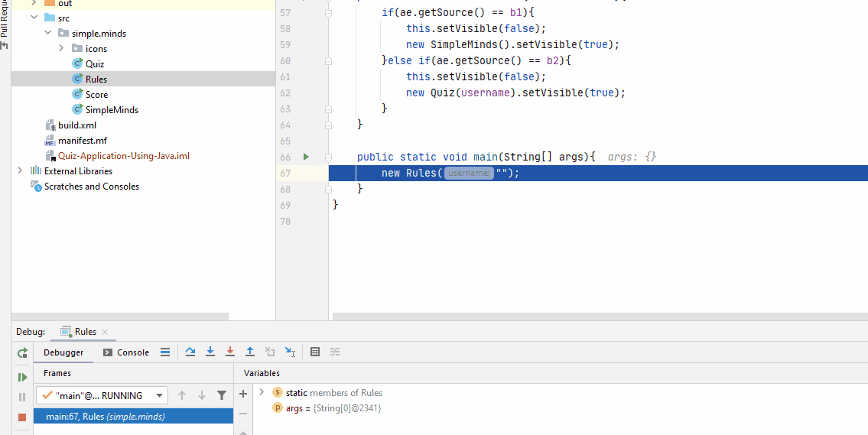Expand the External Libraries tree node

[x=20, y=170]
